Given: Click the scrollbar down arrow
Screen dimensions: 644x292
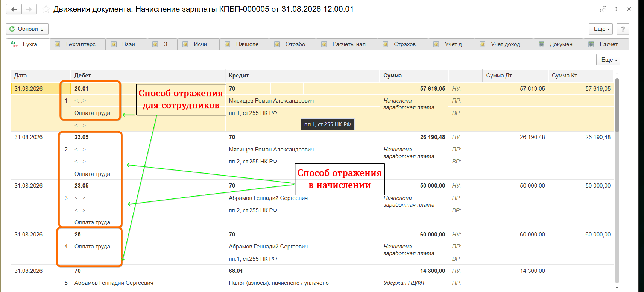Looking at the screenshot, I should (x=617, y=288).
